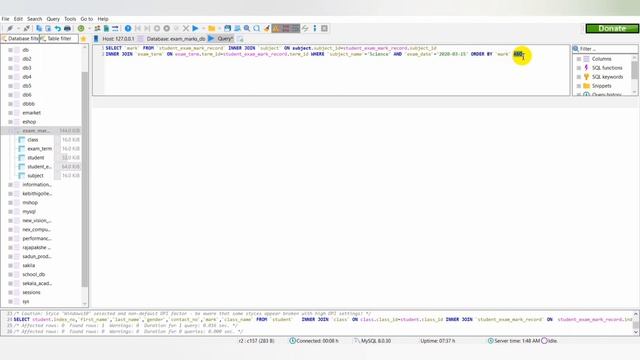The image size is (640, 360).
Task: Click the Table filter input field
Action: point(59,38)
